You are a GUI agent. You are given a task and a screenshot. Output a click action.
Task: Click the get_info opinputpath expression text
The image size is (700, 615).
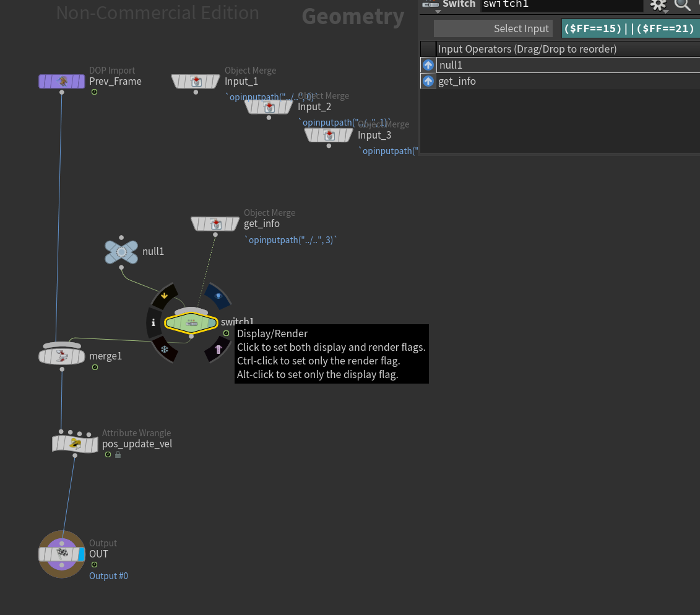tap(291, 240)
